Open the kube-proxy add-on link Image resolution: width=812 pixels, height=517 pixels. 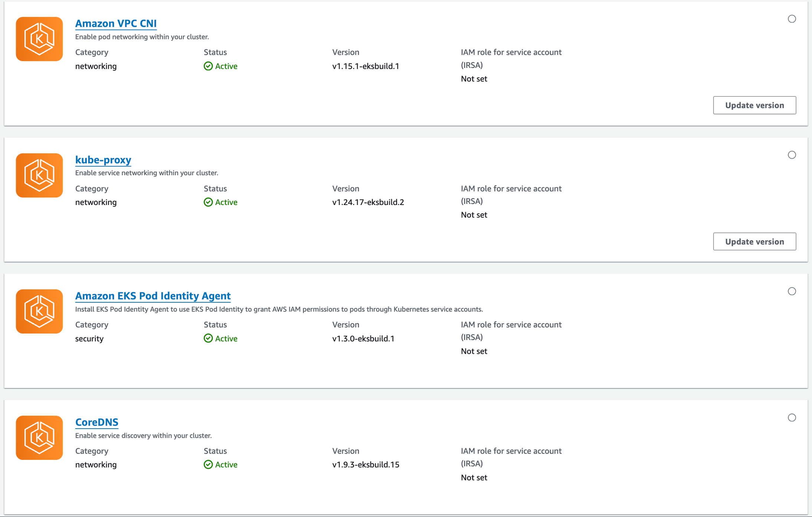coord(103,160)
